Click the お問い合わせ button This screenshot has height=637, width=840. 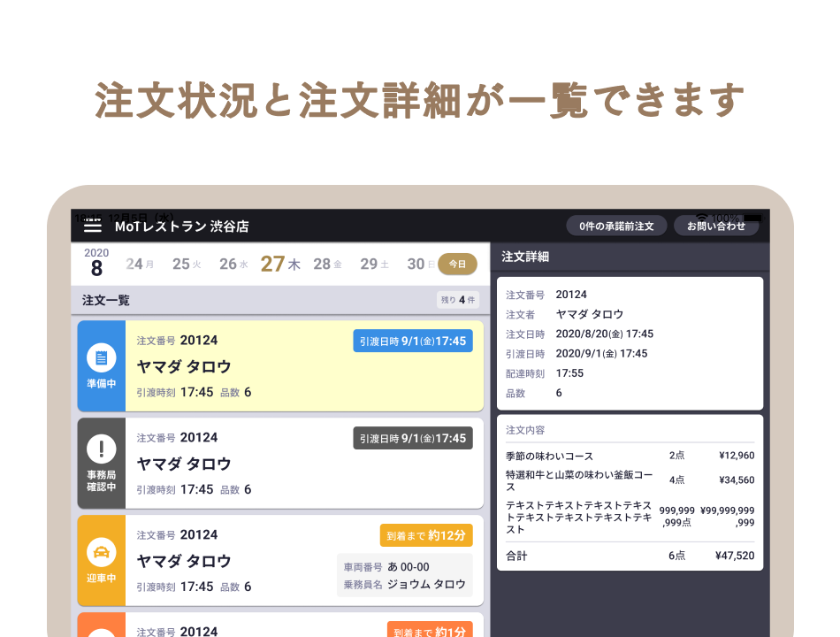(x=716, y=226)
